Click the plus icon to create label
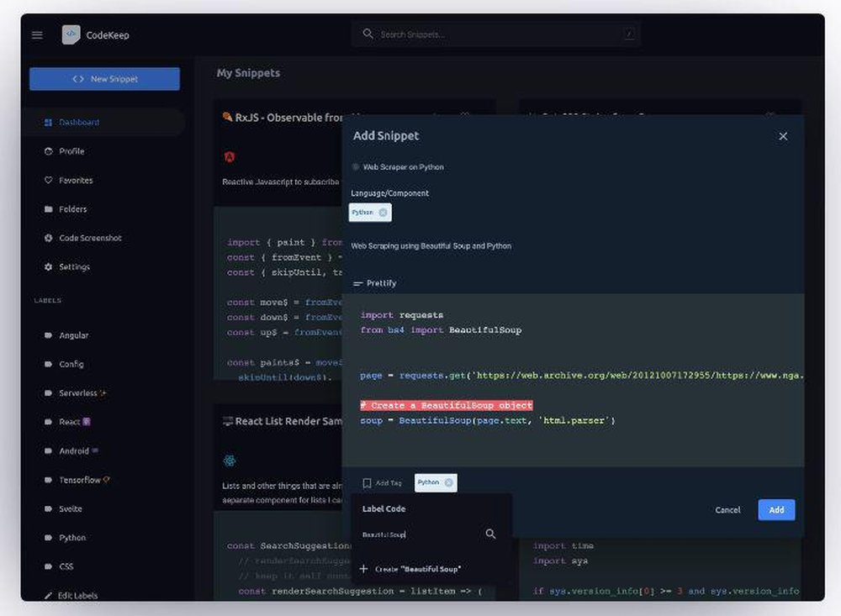The height and width of the screenshot is (616, 841). (x=363, y=568)
